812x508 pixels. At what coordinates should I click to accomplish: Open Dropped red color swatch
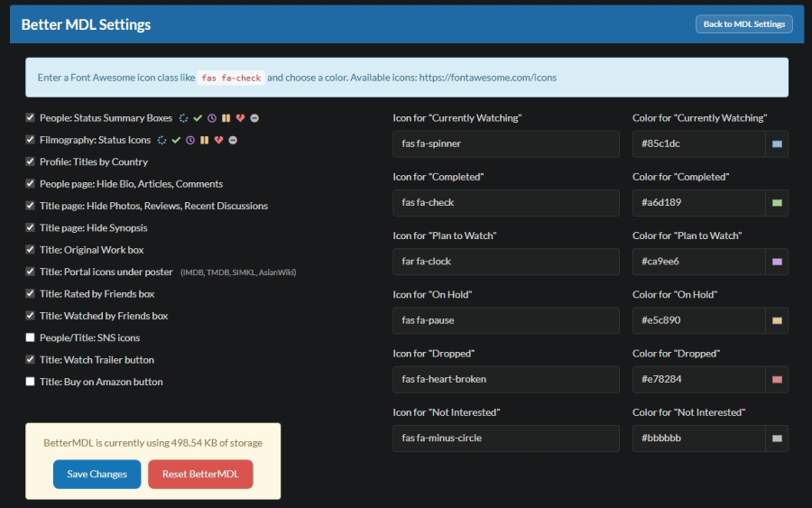(777, 380)
